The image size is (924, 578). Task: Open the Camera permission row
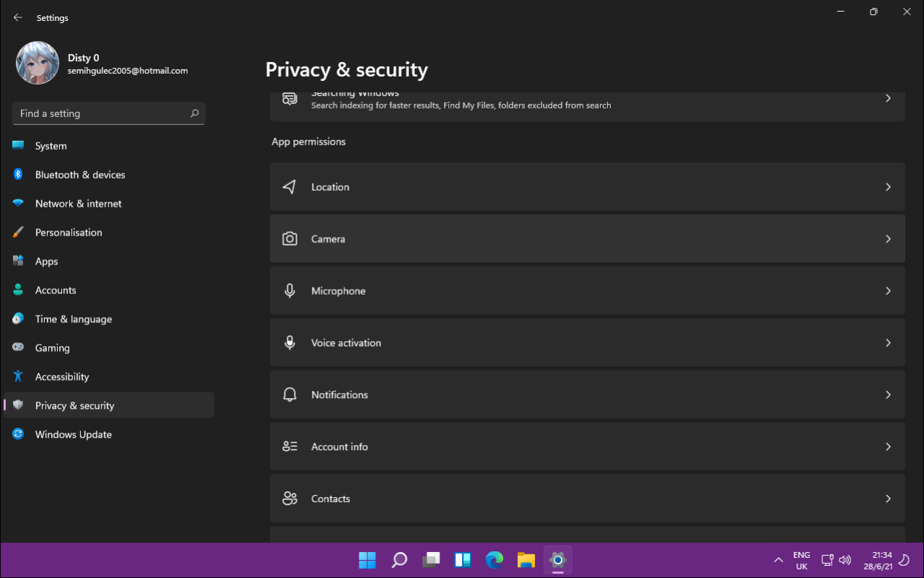588,239
